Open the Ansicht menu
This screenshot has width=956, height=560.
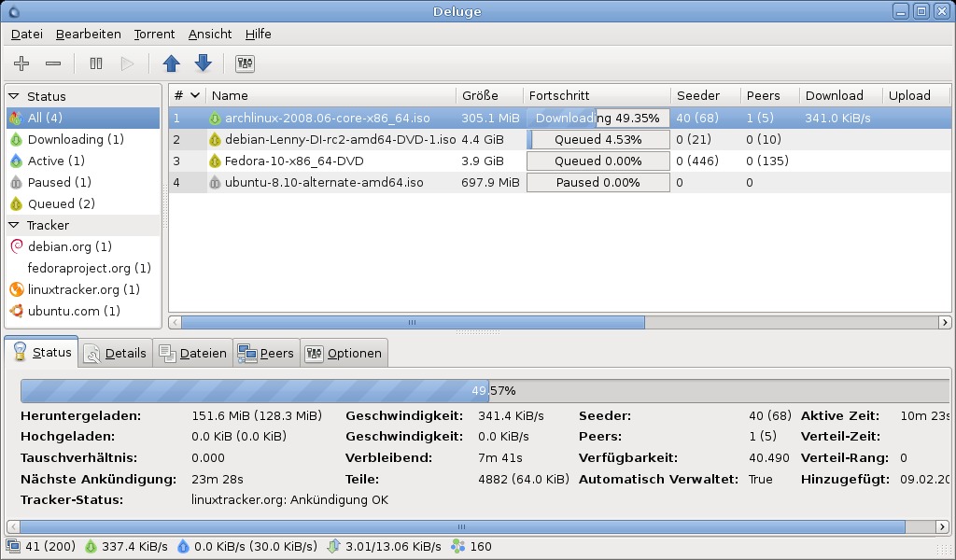pos(210,35)
